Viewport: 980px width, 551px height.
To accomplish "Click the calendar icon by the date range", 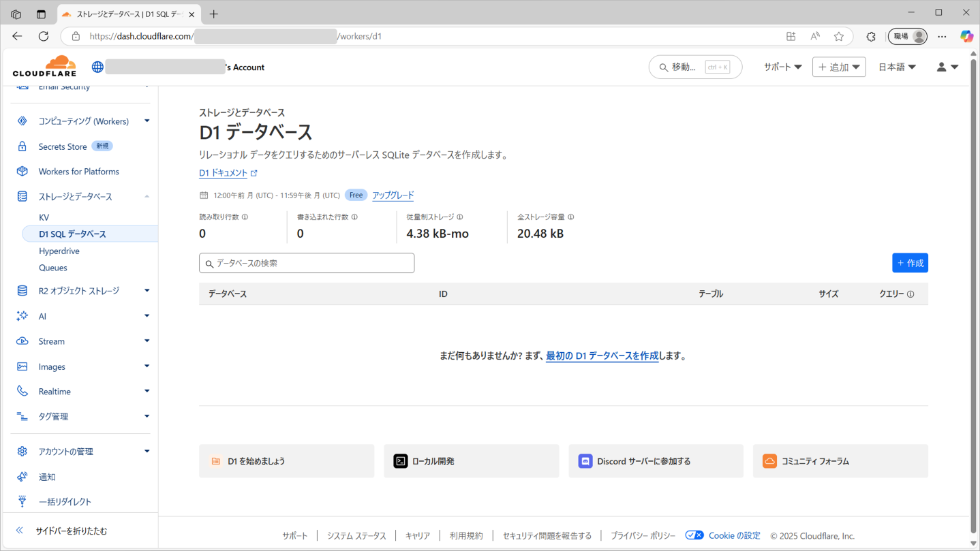I will pos(204,195).
